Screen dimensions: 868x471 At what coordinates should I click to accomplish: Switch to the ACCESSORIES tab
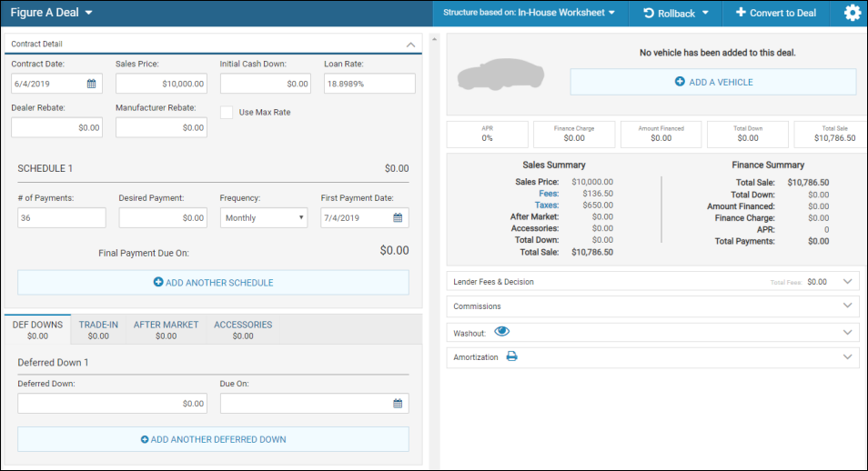coord(243,330)
